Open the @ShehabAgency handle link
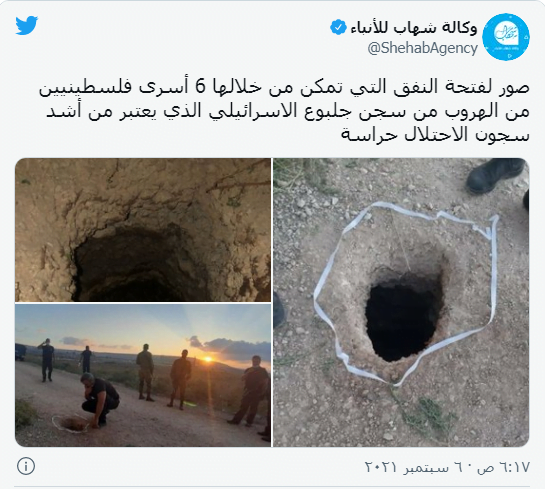545x489 pixels. click(x=422, y=48)
